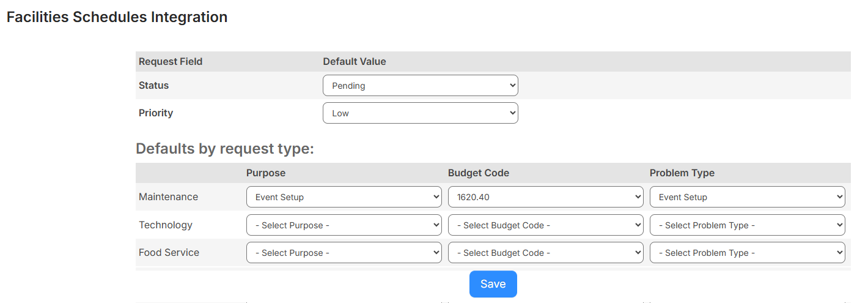
Task: Open the Food Service Purpose dropdown
Action: pyautogui.click(x=344, y=253)
